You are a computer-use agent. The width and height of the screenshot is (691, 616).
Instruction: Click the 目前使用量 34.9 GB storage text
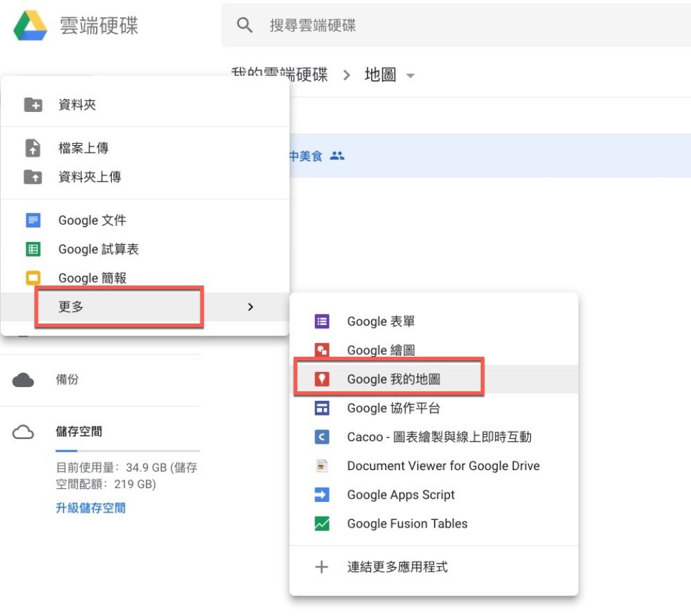coord(126,476)
